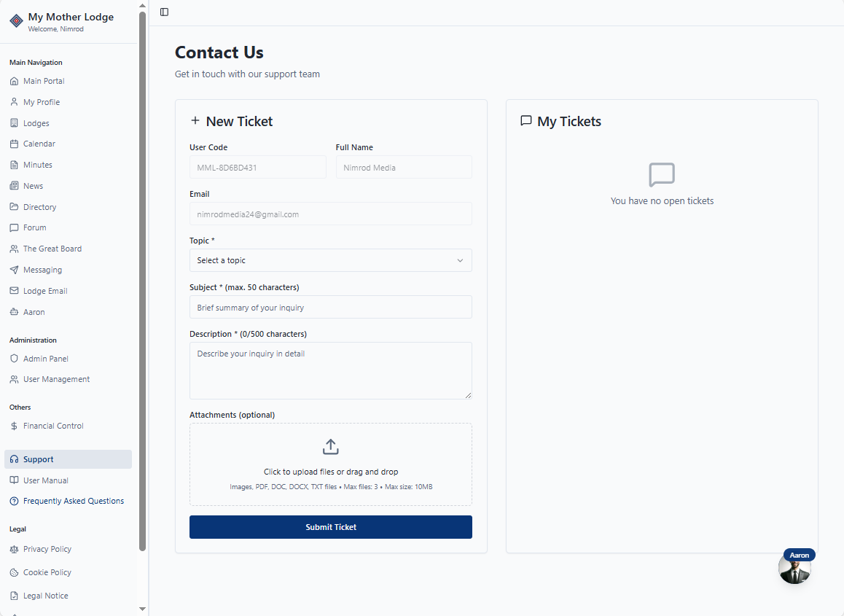Click the Subject input field

tap(330, 307)
